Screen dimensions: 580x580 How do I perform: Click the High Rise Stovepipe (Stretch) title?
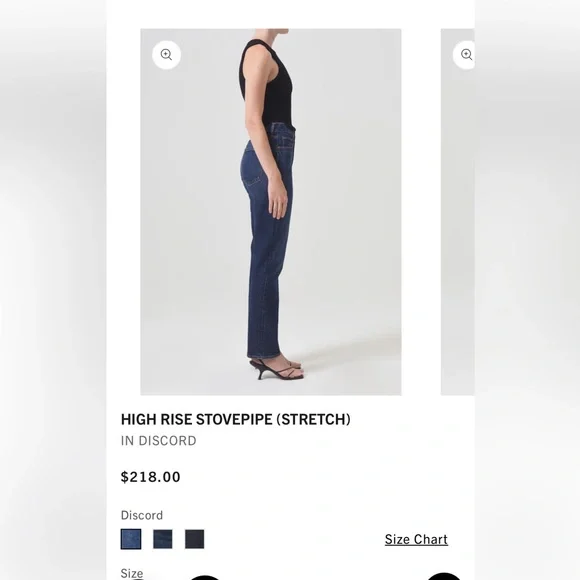(x=236, y=419)
